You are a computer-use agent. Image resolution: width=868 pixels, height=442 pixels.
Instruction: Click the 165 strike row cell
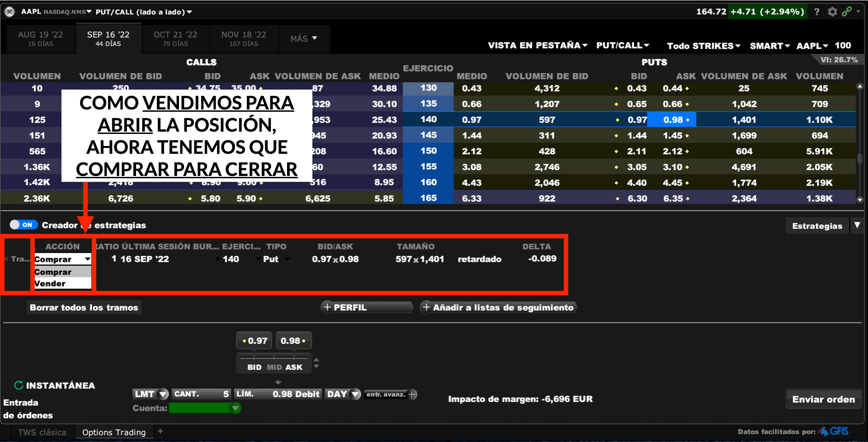[x=428, y=198]
